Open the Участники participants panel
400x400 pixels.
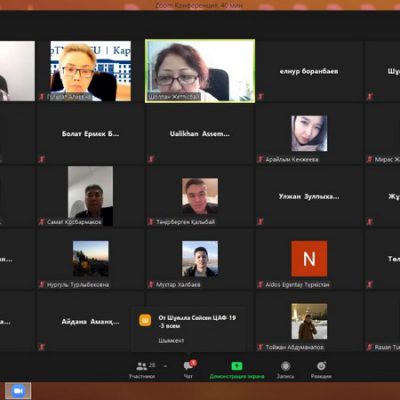click(x=142, y=370)
